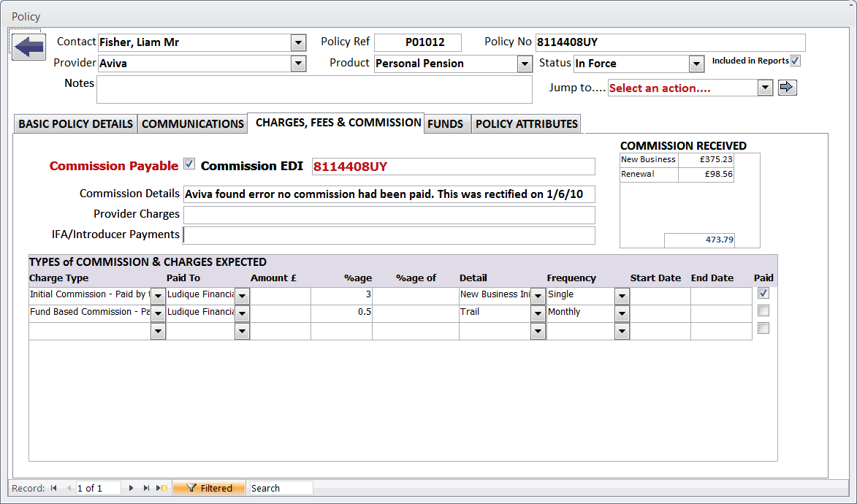The image size is (857, 504).
Task: Click Start Date cell in Fund Based row
Action: point(660,313)
